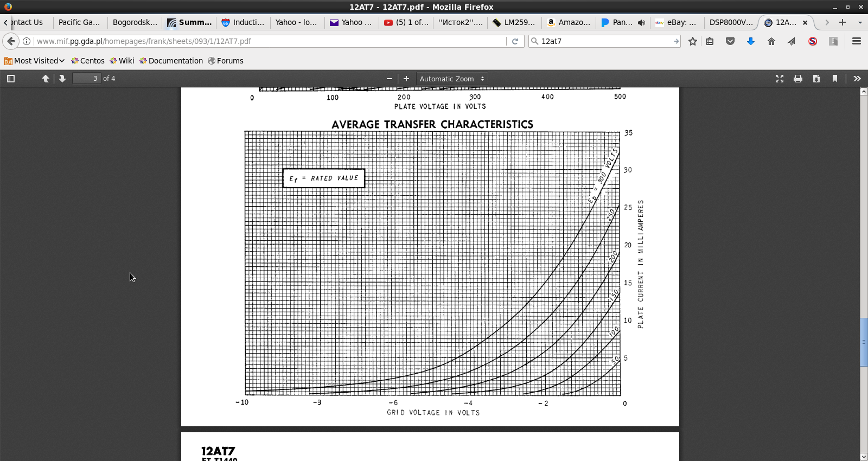List all tabs dropdown
Viewport: 868px width, 461px height.
pos(860,22)
